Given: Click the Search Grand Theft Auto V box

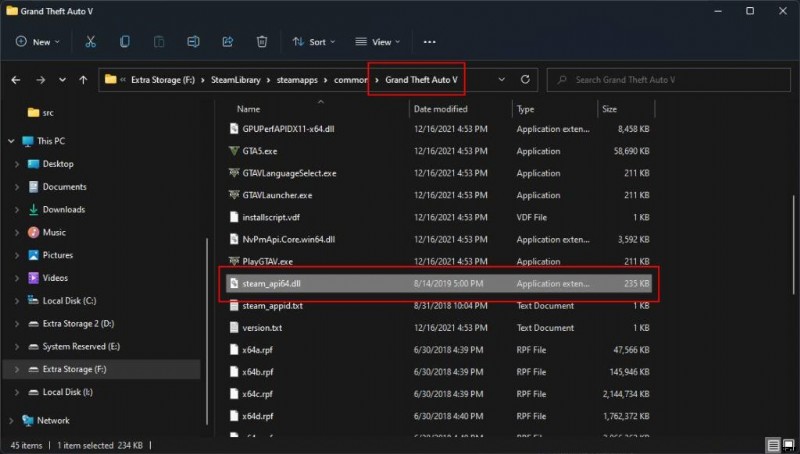Looking at the screenshot, I should (x=668, y=80).
